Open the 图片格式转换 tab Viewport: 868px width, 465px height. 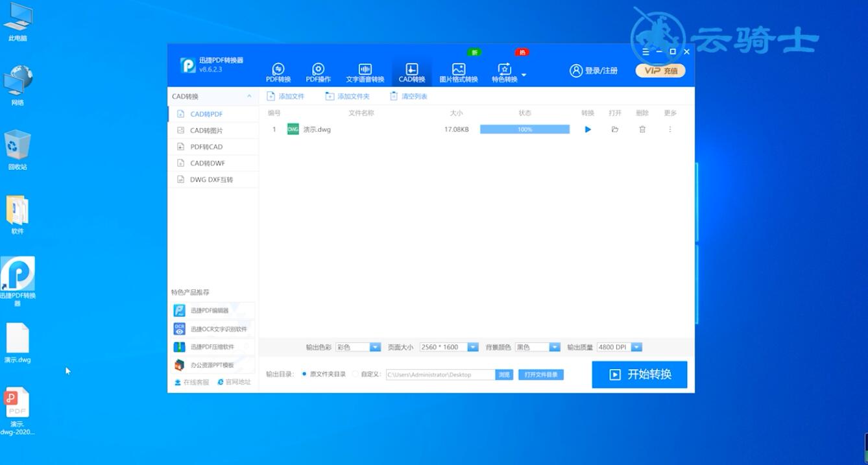pyautogui.click(x=459, y=73)
